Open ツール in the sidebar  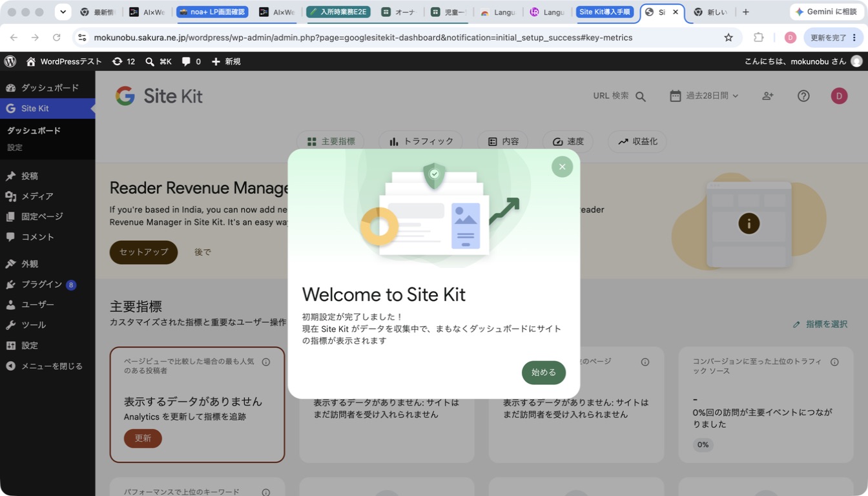click(47, 325)
